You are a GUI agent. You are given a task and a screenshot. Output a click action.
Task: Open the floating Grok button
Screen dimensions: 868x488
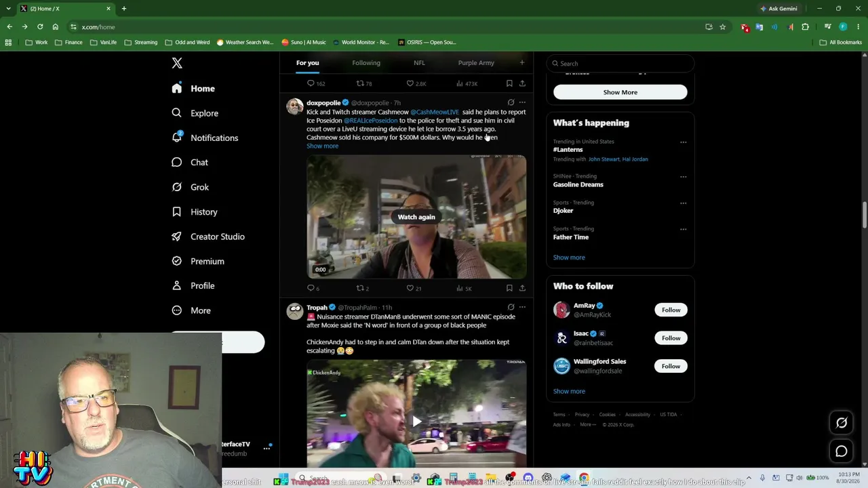pyautogui.click(x=842, y=423)
